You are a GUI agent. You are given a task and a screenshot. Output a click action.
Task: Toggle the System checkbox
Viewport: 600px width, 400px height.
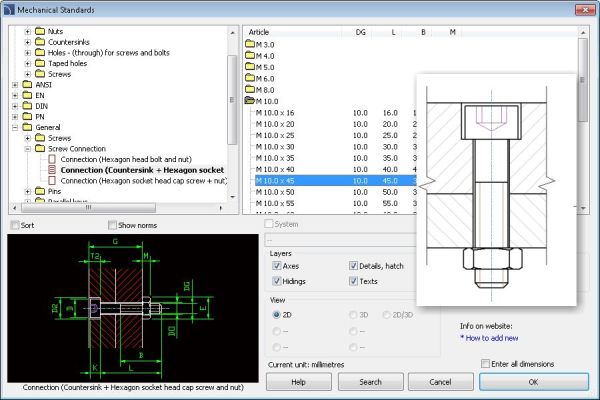pyautogui.click(x=269, y=224)
